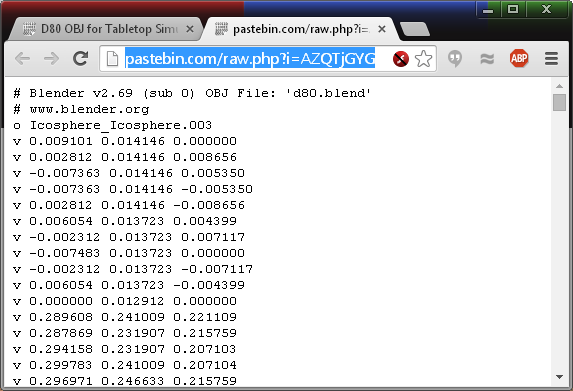Open the Hangouts quote-bubble extension
The height and width of the screenshot is (391, 573).
455,59
